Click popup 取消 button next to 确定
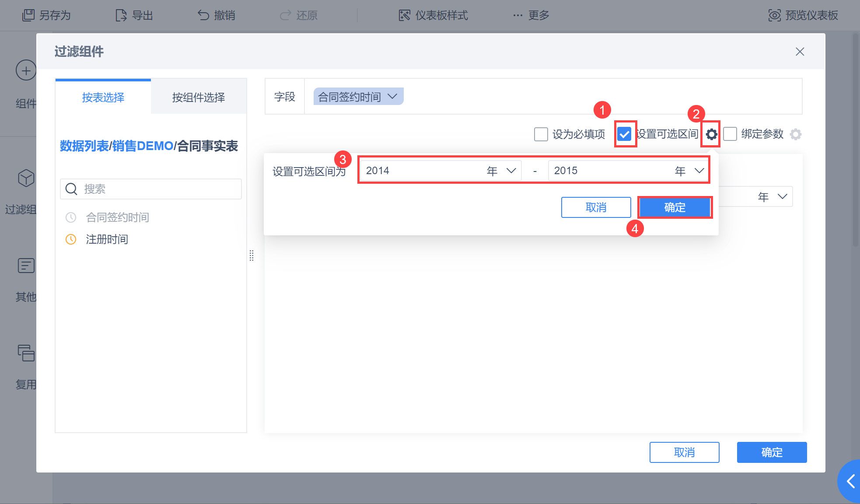This screenshot has height=504, width=860. pos(596,207)
